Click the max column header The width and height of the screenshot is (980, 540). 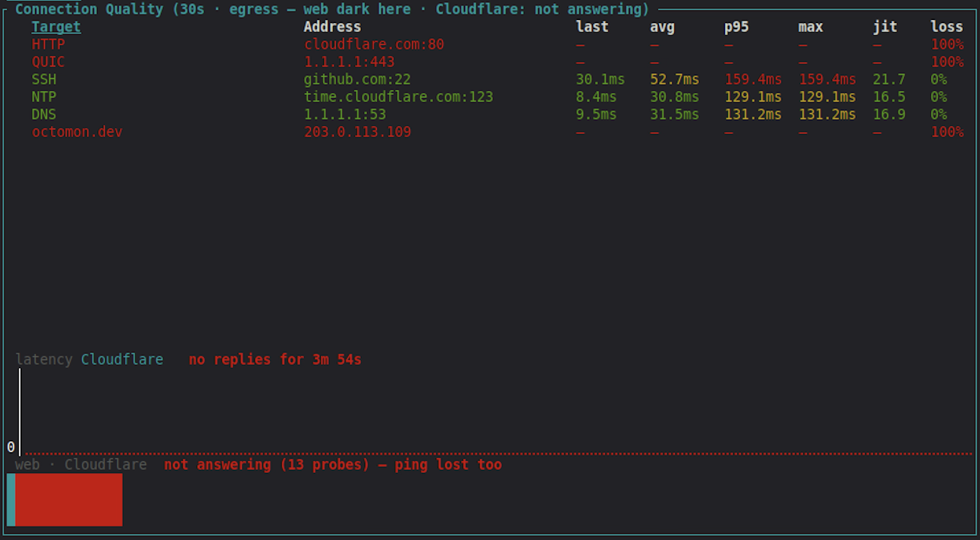810,27
